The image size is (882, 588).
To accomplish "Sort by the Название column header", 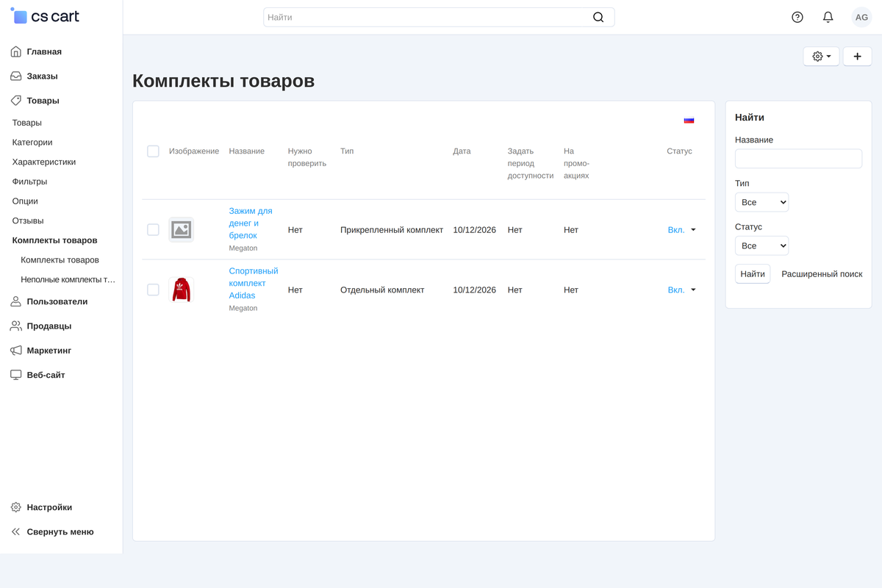I will [x=246, y=151].
